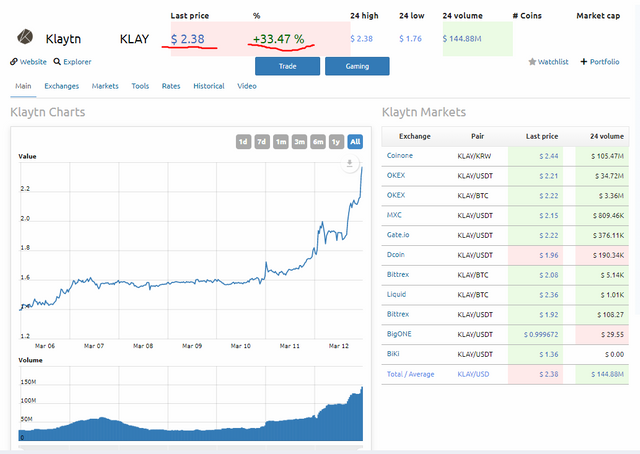The image size is (640, 454).
Task: Click the 24 low $ 1.76 value
Action: pos(410,39)
